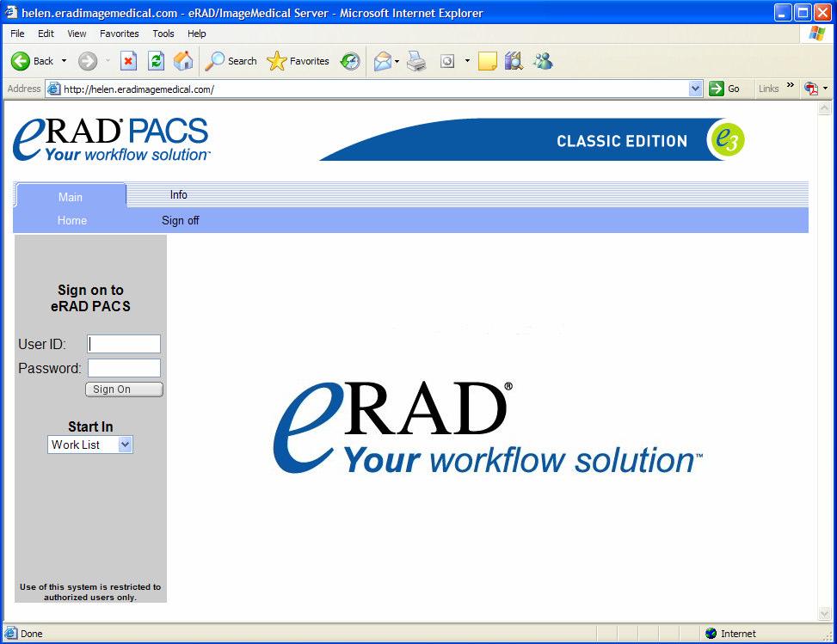
Task: Click the Print icon
Action: tap(416, 61)
